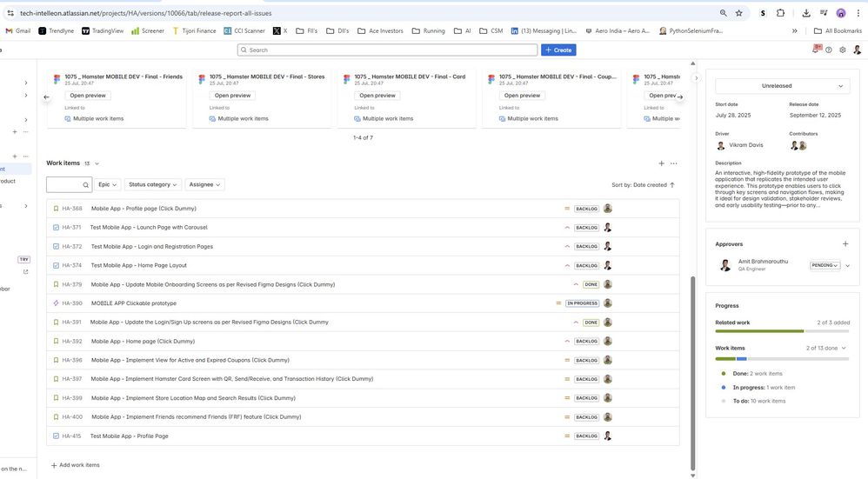Screen dimensions: 868x479
Task: Open HA-400 Friends recommend Friends item
Action: 363,417
